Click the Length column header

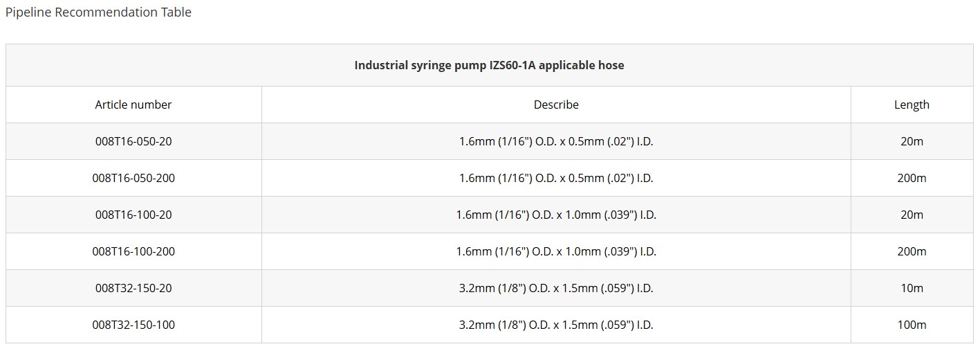912,105
